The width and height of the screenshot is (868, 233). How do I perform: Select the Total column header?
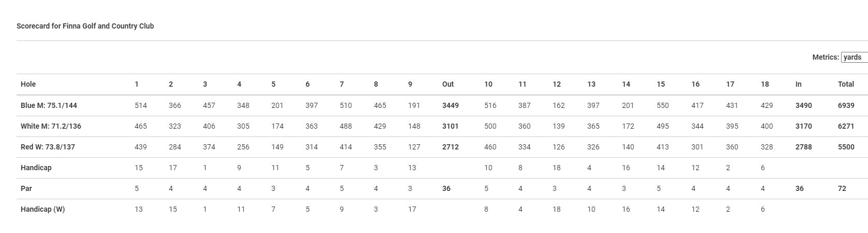[x=846, y=84]
